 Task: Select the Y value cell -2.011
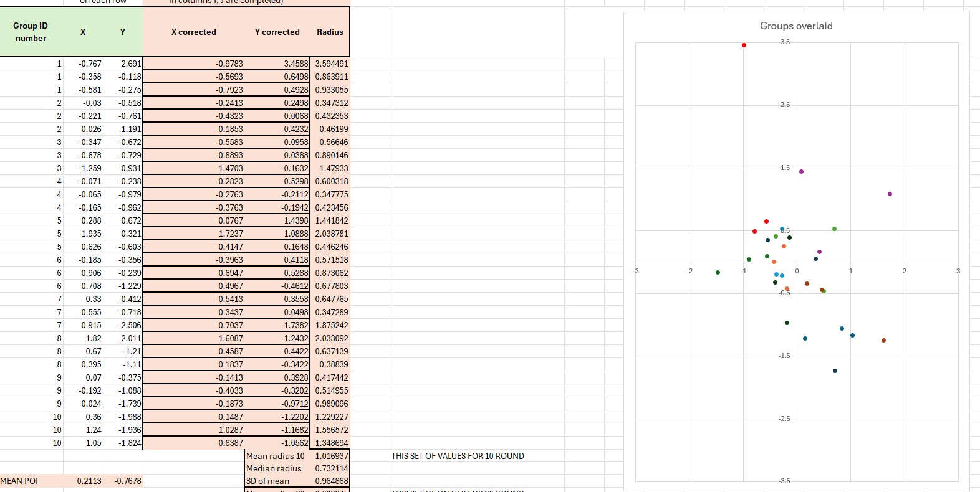(123, 338)
